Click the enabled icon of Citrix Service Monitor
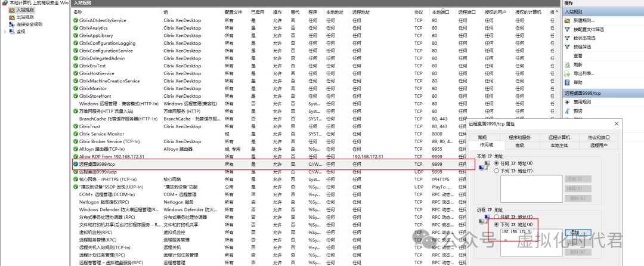Screen dimensions: 644x266 point(76,134)
